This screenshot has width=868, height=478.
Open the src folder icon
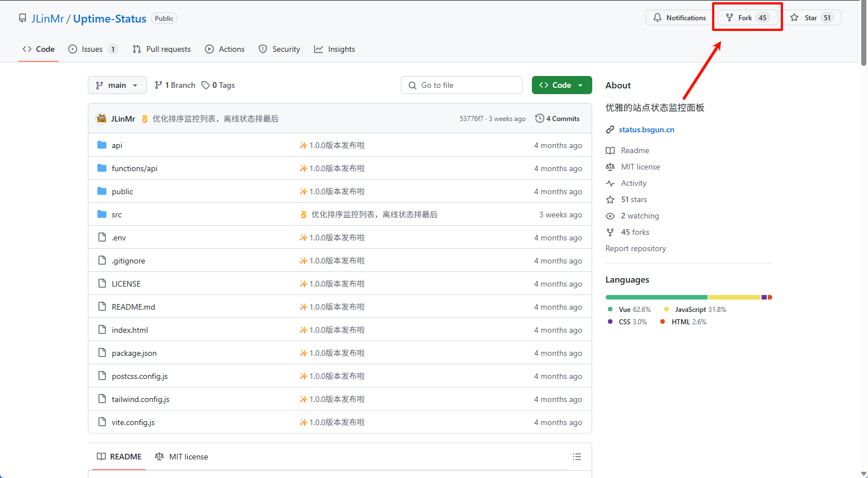[102, 215]
